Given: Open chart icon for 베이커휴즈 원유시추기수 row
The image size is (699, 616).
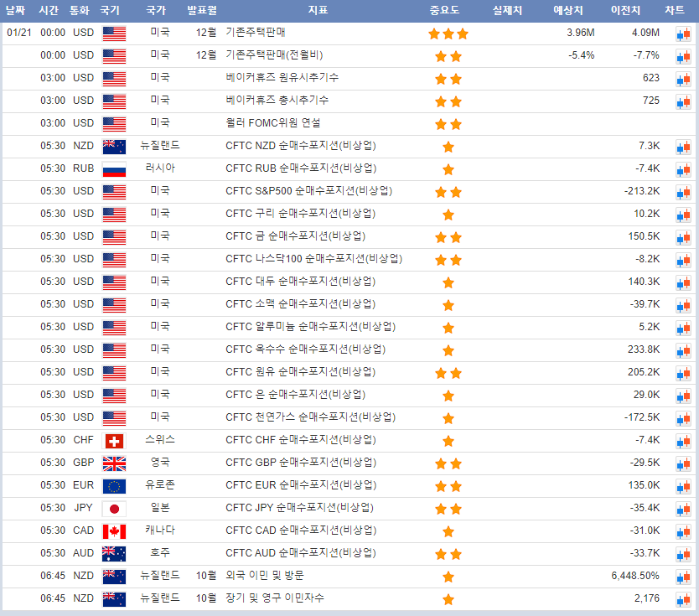Looking at the screenshot, I should click(683, 79).
